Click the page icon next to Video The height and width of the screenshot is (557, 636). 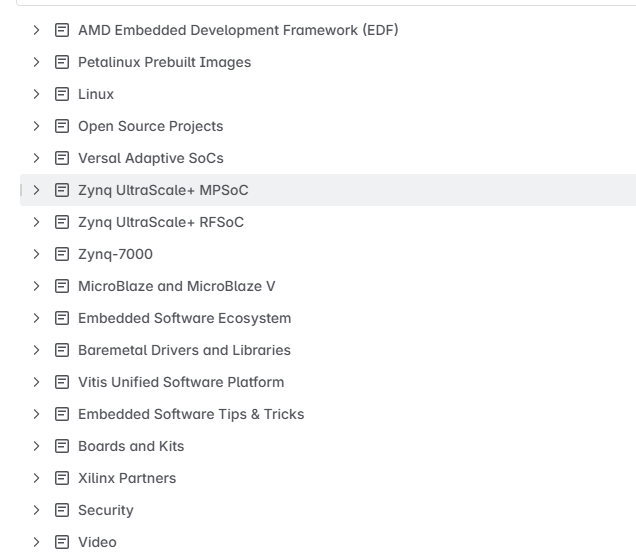(x=62, y=542)
